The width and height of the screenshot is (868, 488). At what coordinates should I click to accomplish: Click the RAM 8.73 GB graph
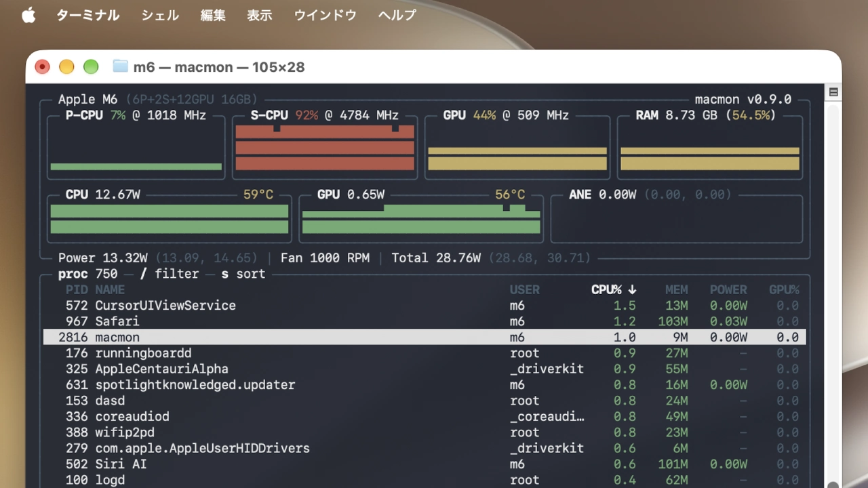[x=710, y=147]
